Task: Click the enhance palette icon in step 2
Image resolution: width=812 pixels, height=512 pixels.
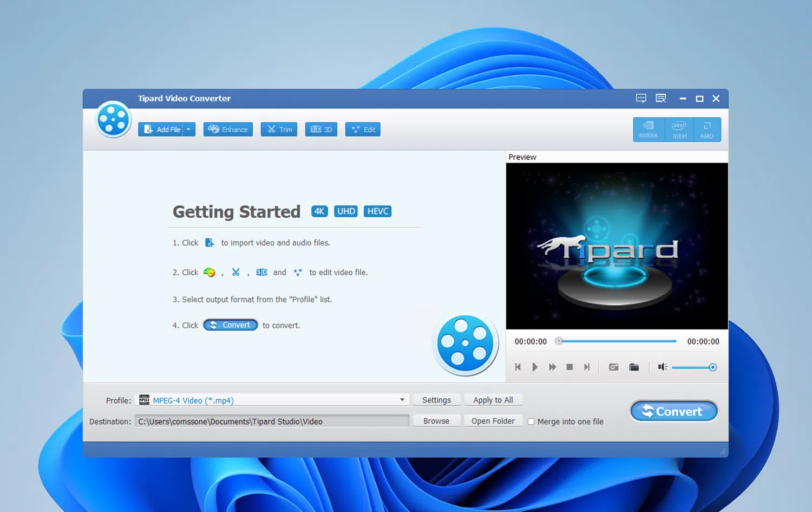Action: click(209, 272)
